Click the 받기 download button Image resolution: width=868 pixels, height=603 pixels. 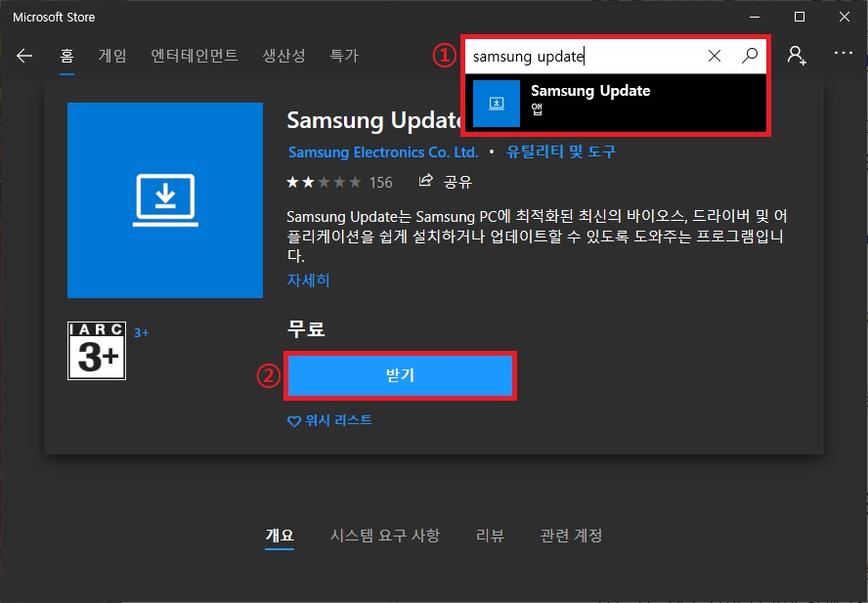[400, 375]
